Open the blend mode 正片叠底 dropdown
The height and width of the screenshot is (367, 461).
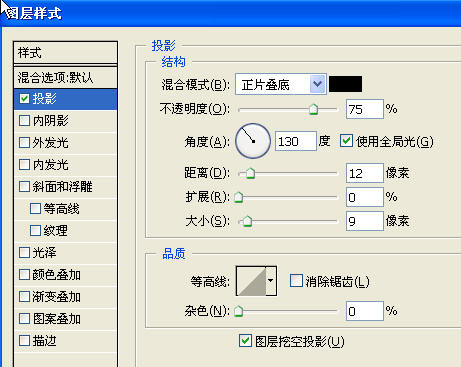pyautogui.click(x=280, y=84)
